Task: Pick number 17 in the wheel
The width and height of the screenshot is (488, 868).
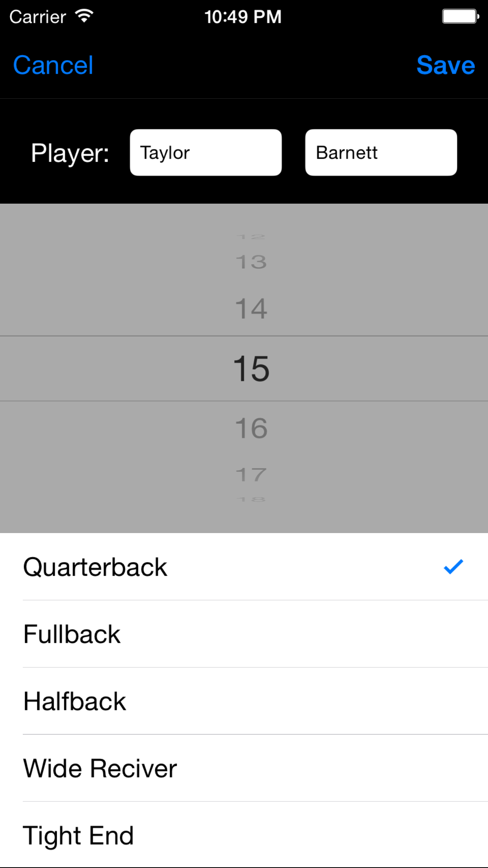Action: coord(251,474)
